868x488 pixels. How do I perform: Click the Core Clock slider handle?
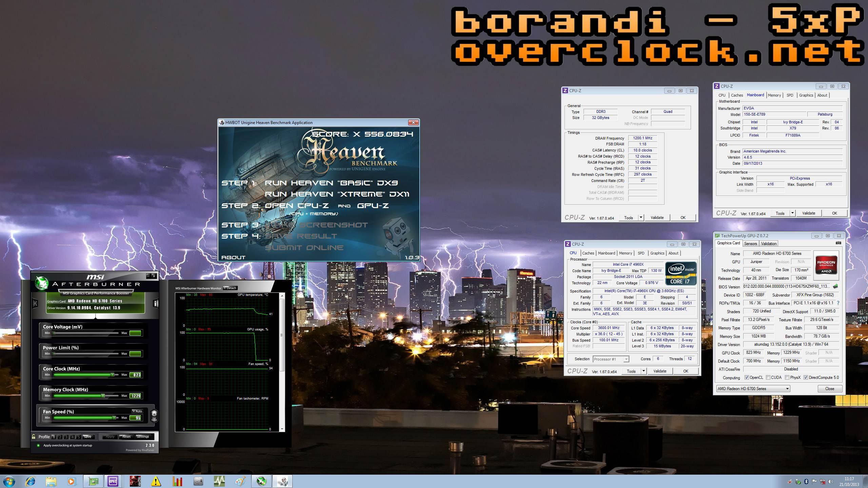click(x=112, y=375)
